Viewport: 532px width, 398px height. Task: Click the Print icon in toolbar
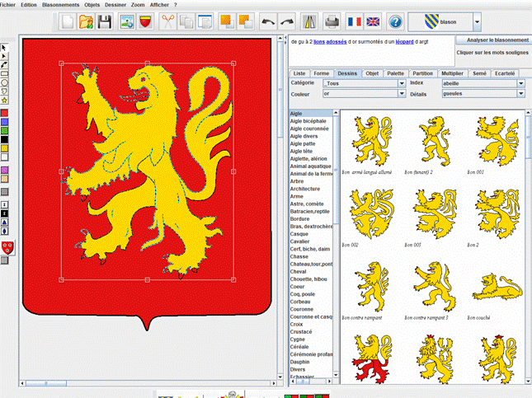tap(332, 21)
